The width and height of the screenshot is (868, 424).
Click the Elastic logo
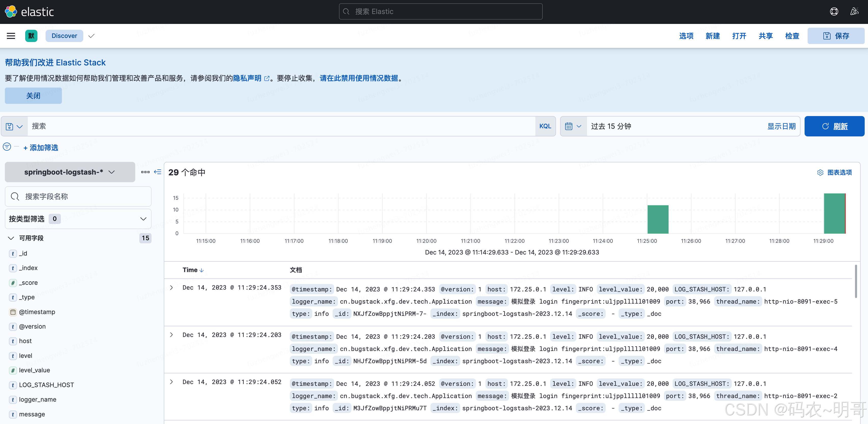[x=29, y=12]
